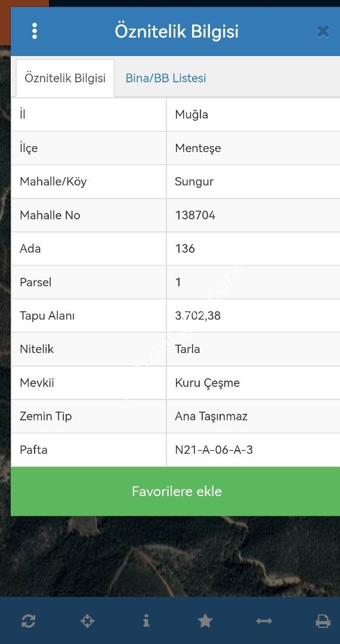Image resolution: width=340 pixels, height=644 pixels.
Task: Click the printer icon
Action: pyautogui.click(x=323, y=621)
